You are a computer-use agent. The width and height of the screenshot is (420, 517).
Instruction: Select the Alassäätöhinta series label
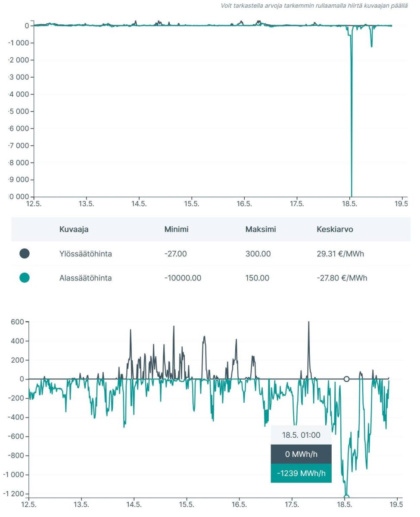point(85,278)
